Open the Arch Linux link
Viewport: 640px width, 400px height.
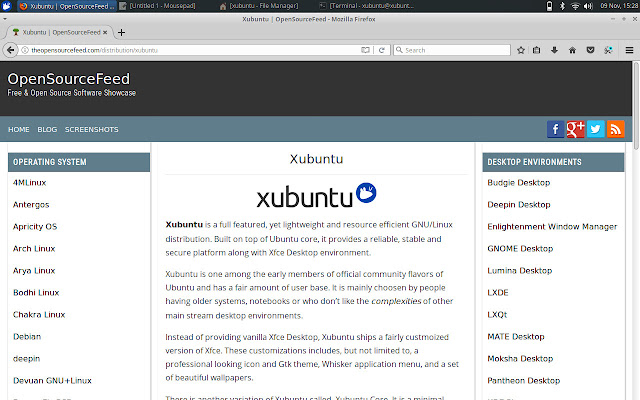pos(34,249)
